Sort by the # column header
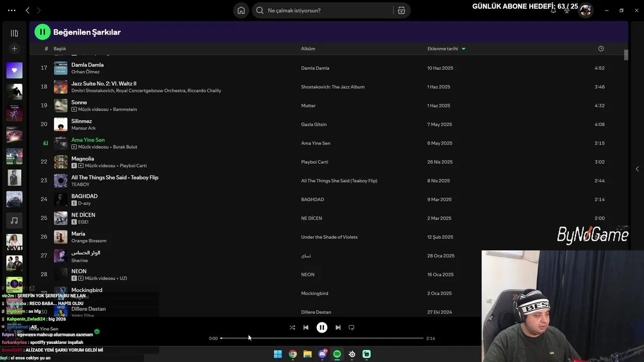Screen dimensions: 644x362 pos(46,49)
